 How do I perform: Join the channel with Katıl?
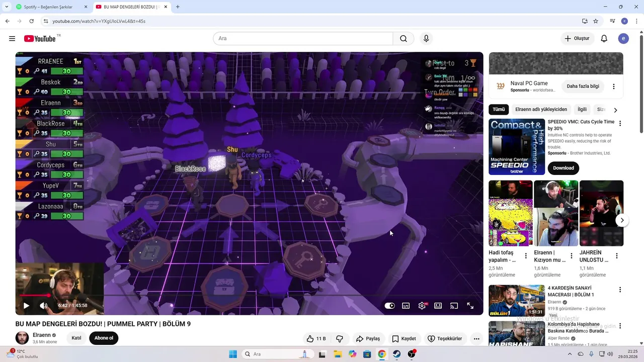[x=76, y=338]
